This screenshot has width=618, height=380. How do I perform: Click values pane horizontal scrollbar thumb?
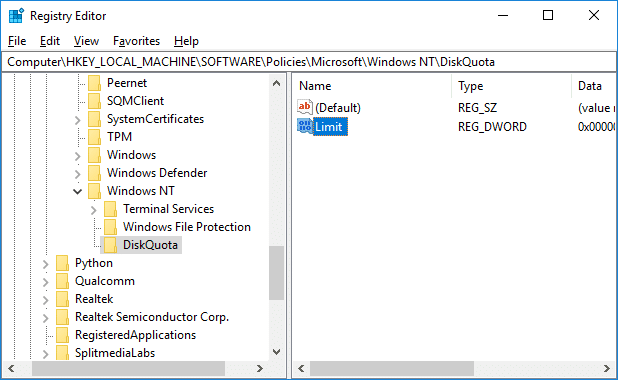(x=392, y=369)
